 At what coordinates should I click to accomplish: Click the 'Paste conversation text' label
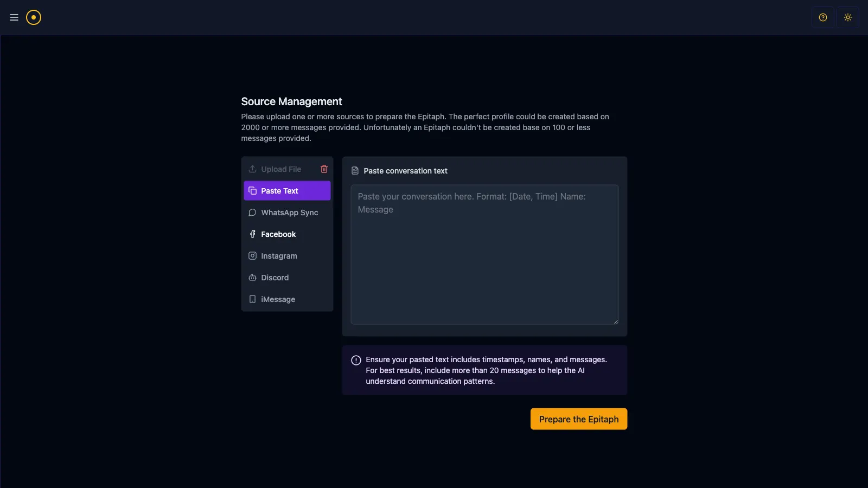pos(405,171)
